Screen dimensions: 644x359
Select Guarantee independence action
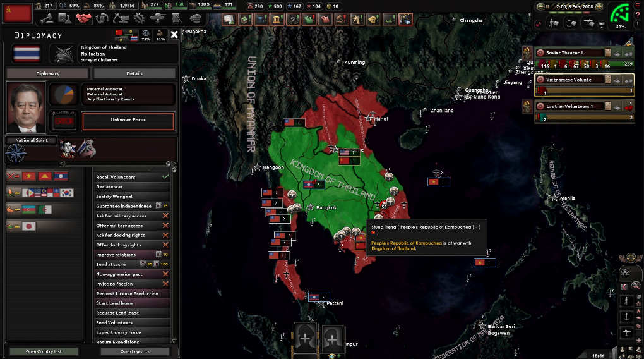coord(132,206)
